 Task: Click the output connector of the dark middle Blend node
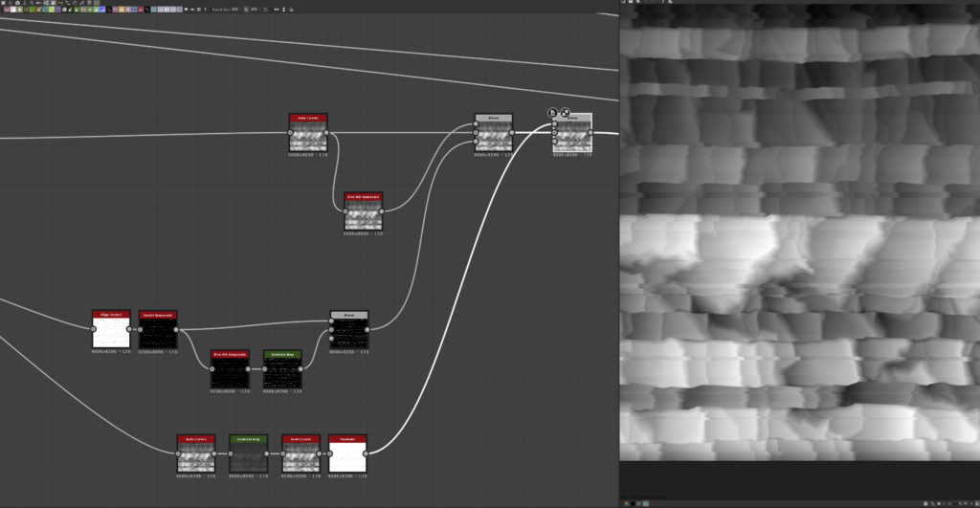[x=367, y=330]
